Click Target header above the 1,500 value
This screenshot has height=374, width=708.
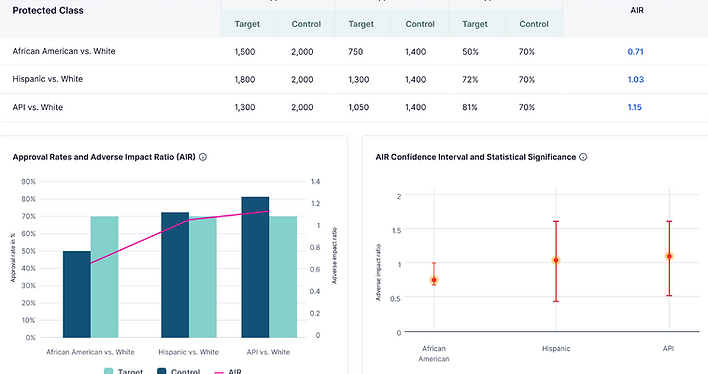pos(247,24)
